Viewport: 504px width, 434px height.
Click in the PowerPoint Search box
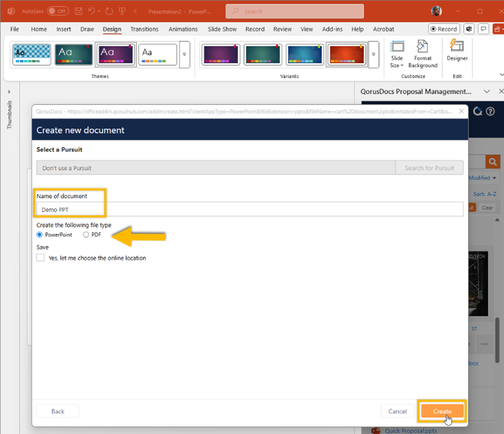pyautogui.click(x=294, y=11)
